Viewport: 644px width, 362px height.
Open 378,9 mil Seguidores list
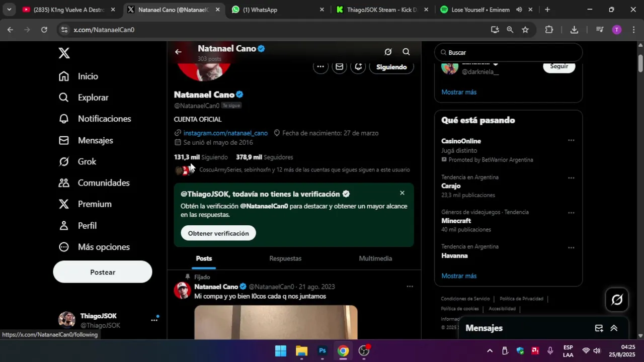click(264, 157)
